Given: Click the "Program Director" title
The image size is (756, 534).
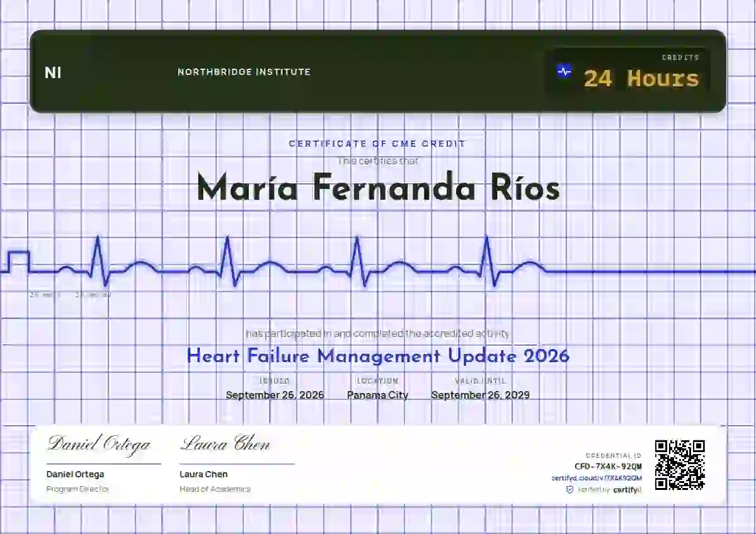Looking at the screenshot, I should coord(78,489).
